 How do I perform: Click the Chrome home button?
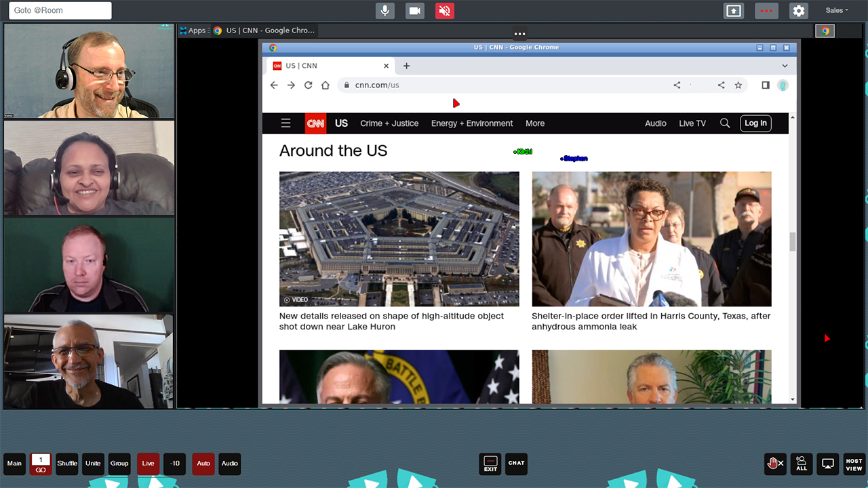click(x=325, y=85)
